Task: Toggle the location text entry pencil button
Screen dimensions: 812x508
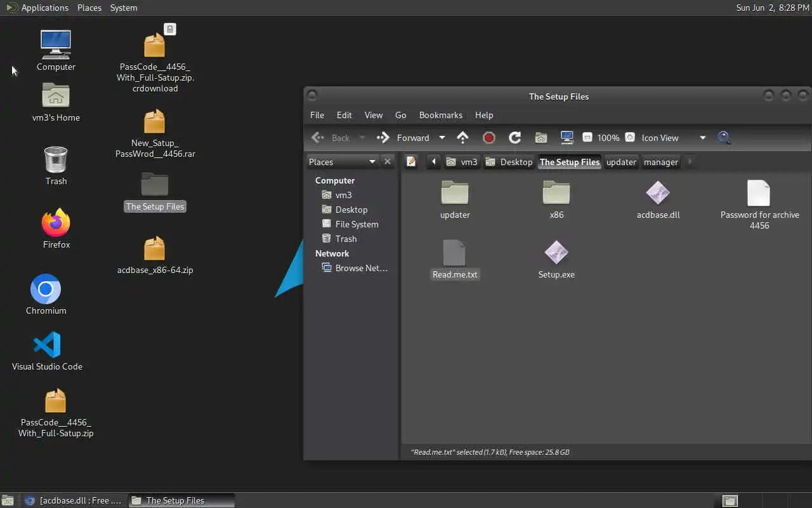Action: (411, 162)
